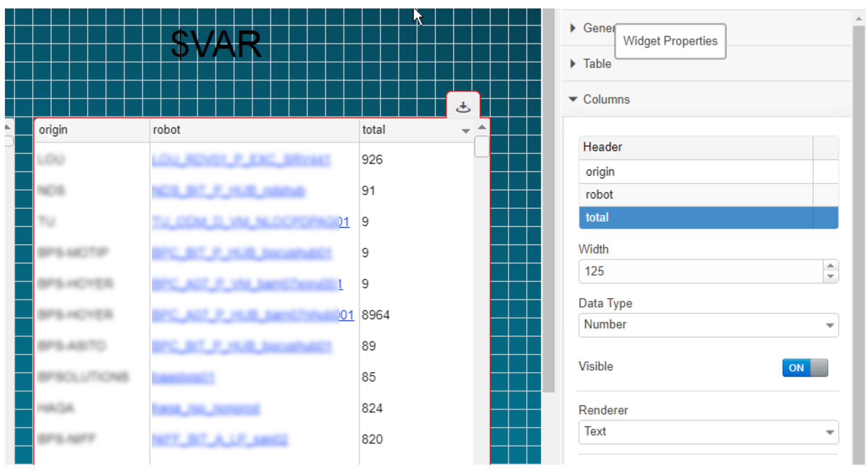
Task: Open the Data Type dropdown
Action: (x=708, y=325)
